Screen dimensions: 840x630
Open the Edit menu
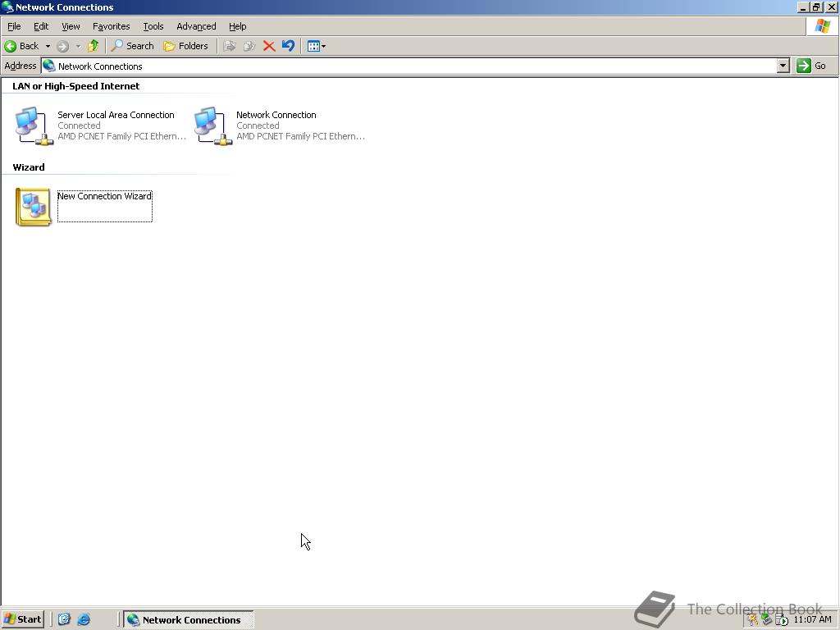[41, 26]
